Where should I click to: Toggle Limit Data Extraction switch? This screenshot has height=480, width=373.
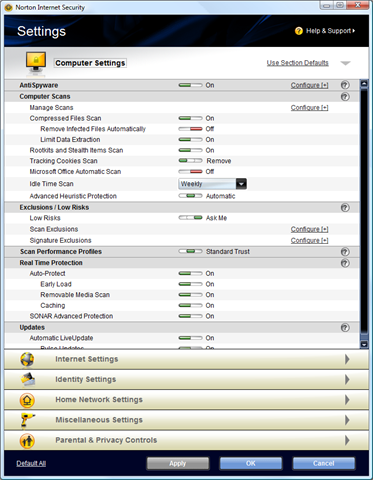coord(190,140)
